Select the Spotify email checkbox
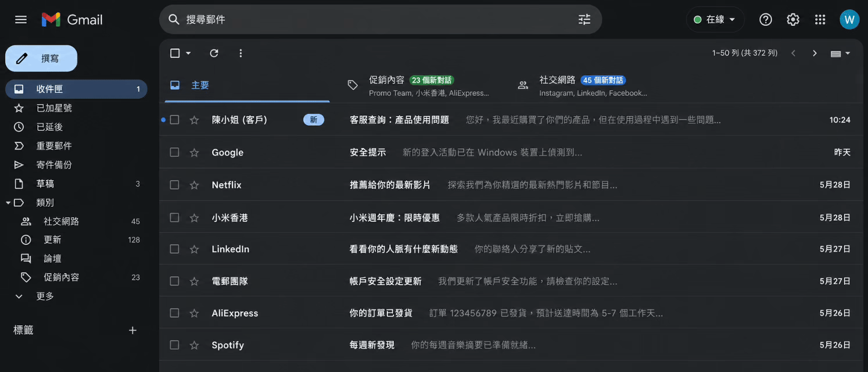Screen dimensions: 868x372 pos(174,345)
